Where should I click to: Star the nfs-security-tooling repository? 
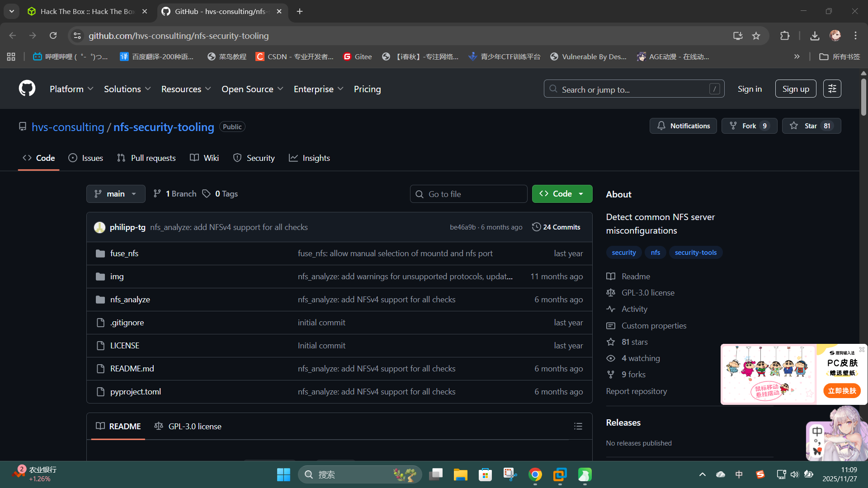coord(811,126)
